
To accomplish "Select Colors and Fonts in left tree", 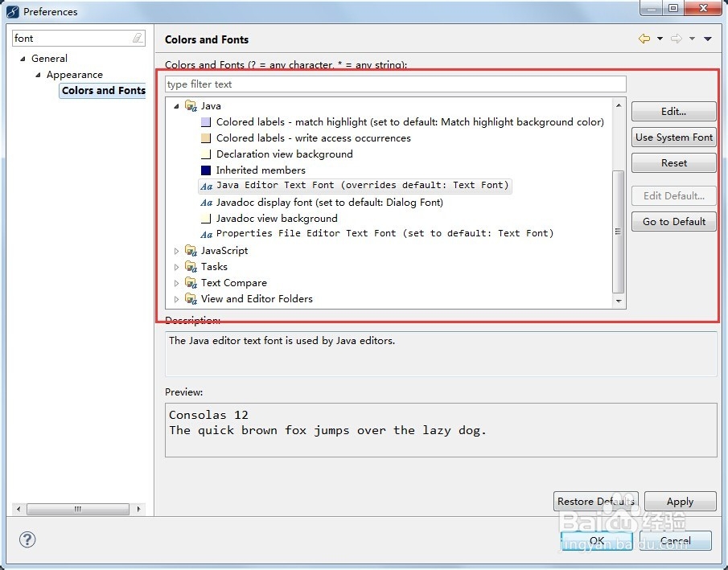I will (104, 91).
